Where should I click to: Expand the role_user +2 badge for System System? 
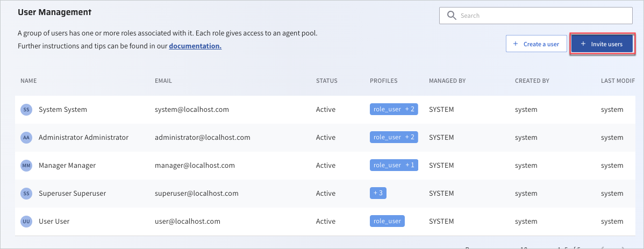tap(394, 109)
